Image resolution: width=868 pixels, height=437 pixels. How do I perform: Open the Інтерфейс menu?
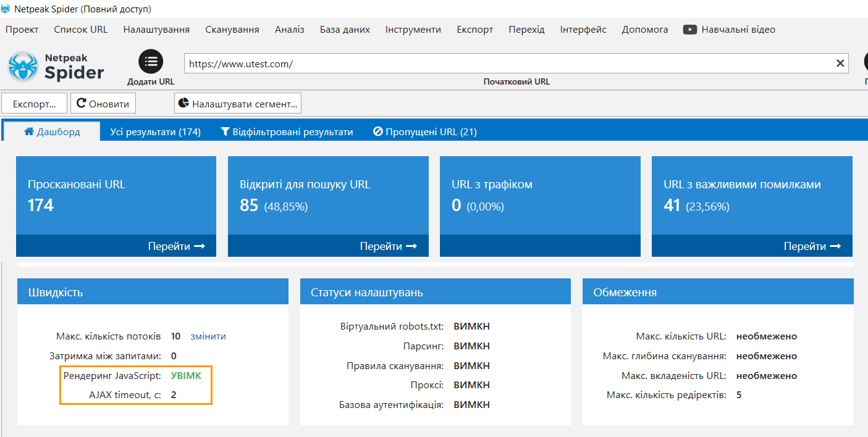point(583,30)
